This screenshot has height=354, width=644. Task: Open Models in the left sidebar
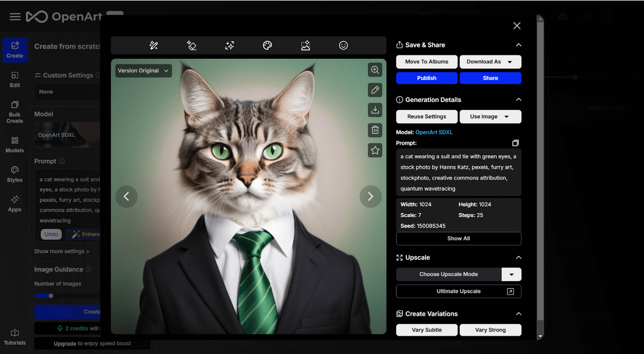point(15,145)
